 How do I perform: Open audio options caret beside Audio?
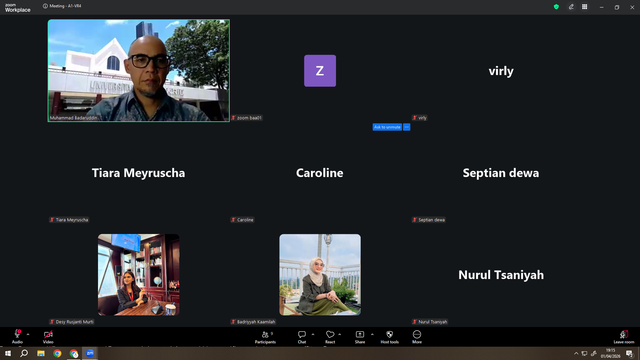click(28, 334)
